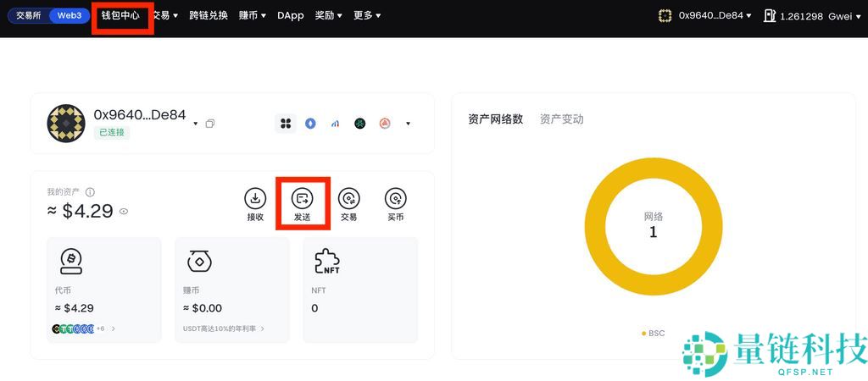Open the 发送 send icon
The image size is (868, 381).
(x=303, y=198)
